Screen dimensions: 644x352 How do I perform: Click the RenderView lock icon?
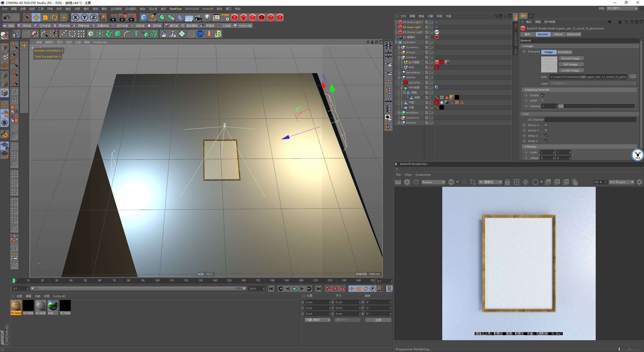coord(507,182)
